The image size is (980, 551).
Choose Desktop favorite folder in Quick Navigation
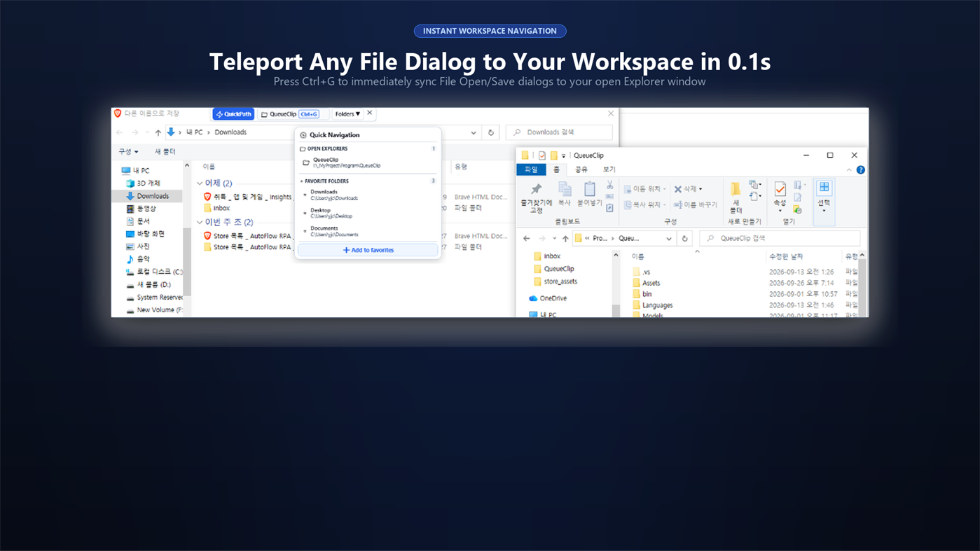point(368,213)
